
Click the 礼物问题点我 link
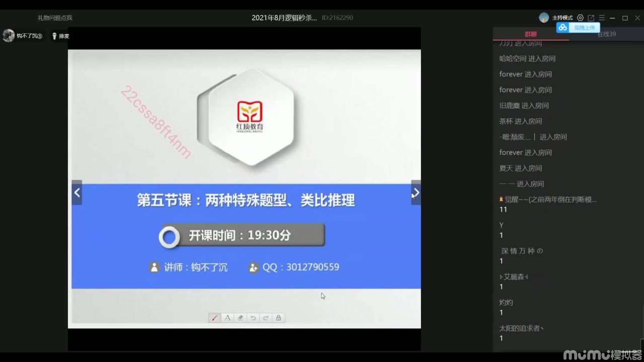pos(55,18)
